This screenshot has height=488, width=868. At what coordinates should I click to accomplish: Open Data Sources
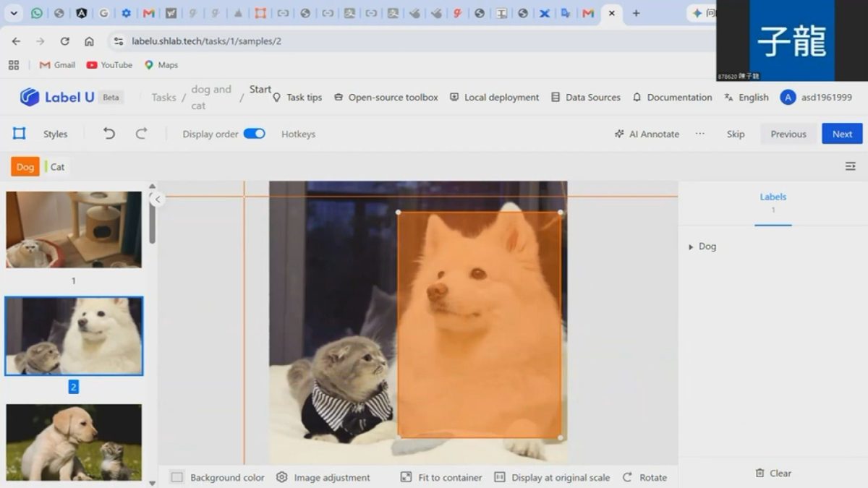586,98
